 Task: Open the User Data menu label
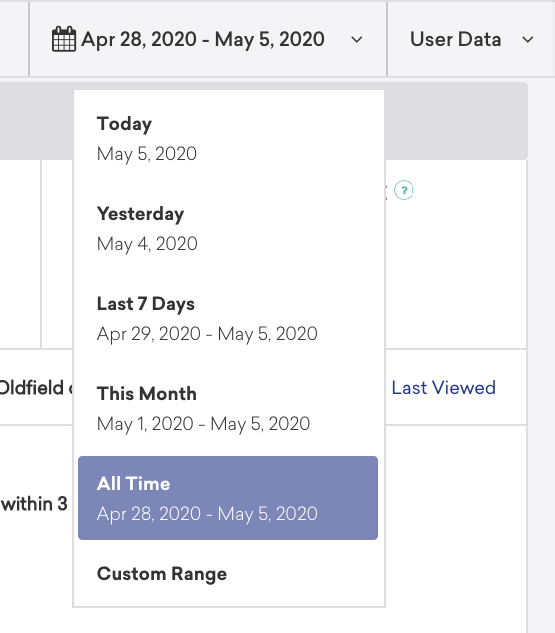pyautogui.click(x=455, y=39)
